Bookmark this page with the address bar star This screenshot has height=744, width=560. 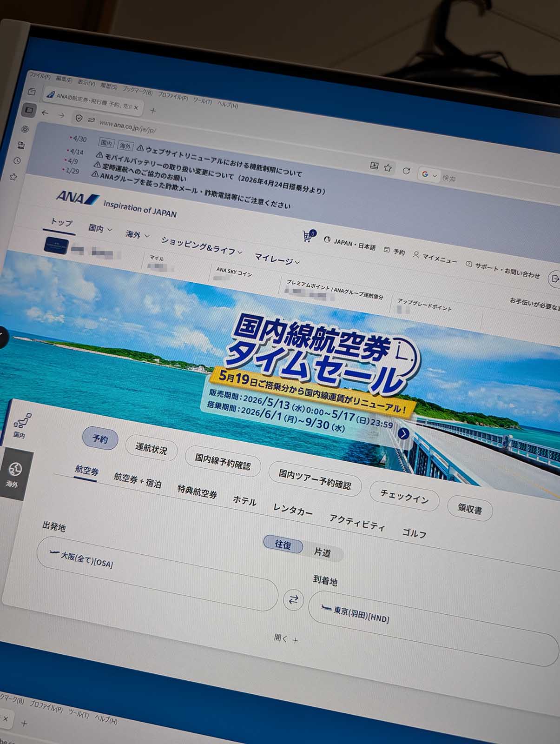coord(388,168)
